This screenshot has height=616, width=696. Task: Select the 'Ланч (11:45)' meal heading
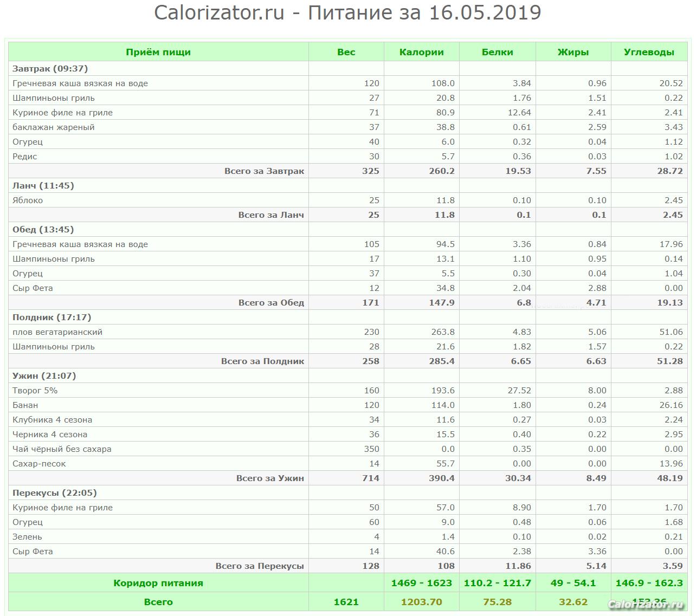(x=43, y=186)
